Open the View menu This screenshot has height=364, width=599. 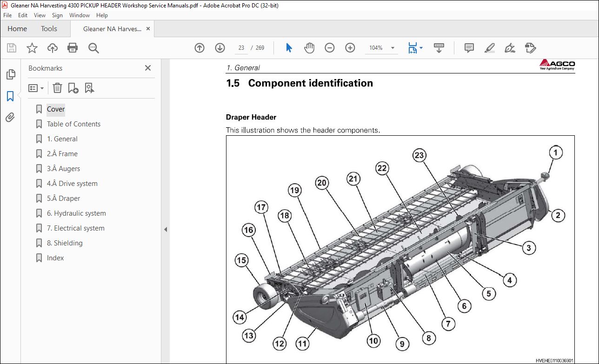click(40, 15)
